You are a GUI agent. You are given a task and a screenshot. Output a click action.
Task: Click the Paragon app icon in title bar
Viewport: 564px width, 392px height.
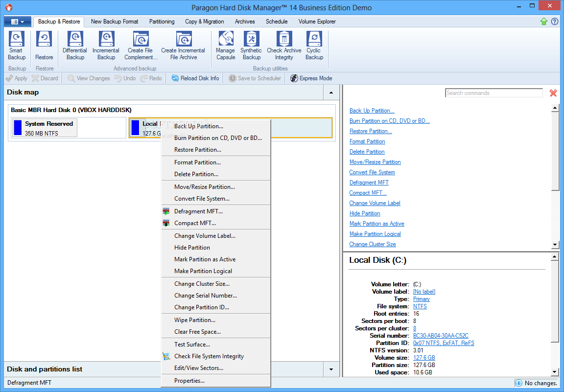pos(9,7)
